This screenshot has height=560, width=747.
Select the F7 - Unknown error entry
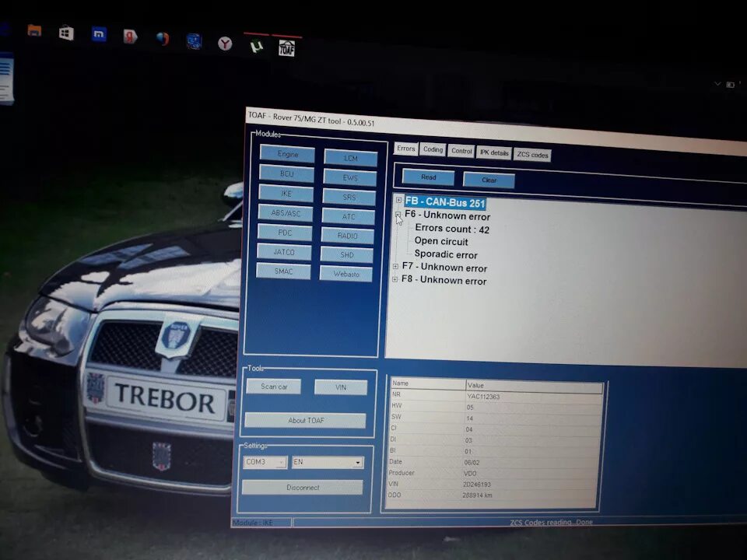pos(444,267)
